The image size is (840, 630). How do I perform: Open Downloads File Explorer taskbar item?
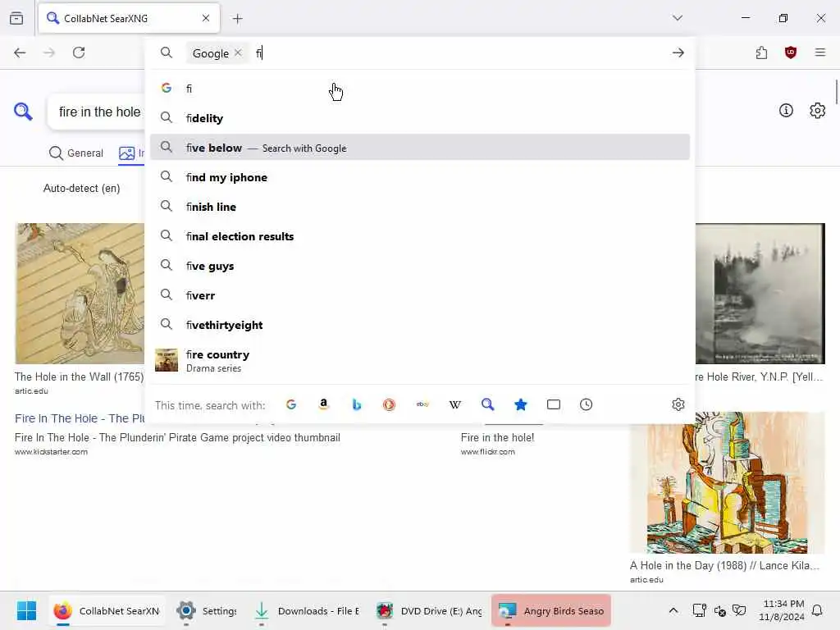(308, 610)
